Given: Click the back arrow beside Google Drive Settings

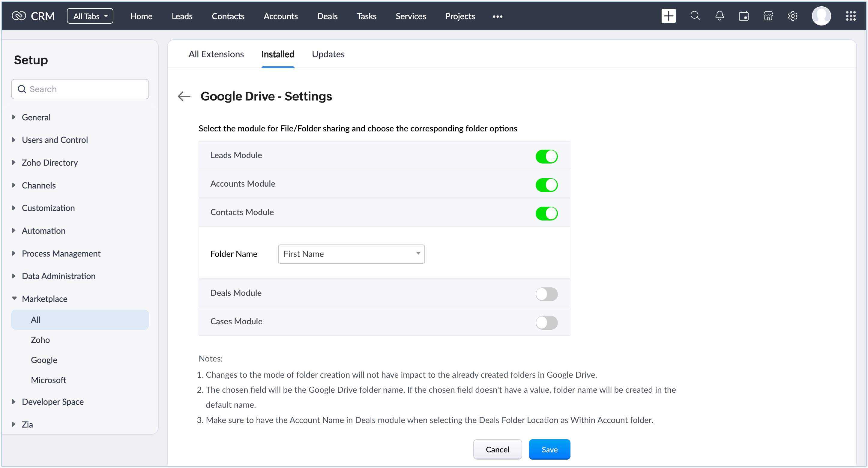Looking at the screenshot, I should (184, 96).
